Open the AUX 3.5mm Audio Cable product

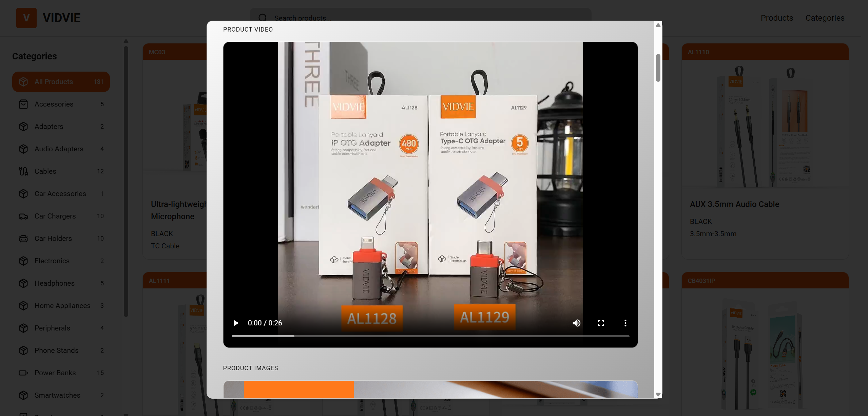click(x=734, y=204)
